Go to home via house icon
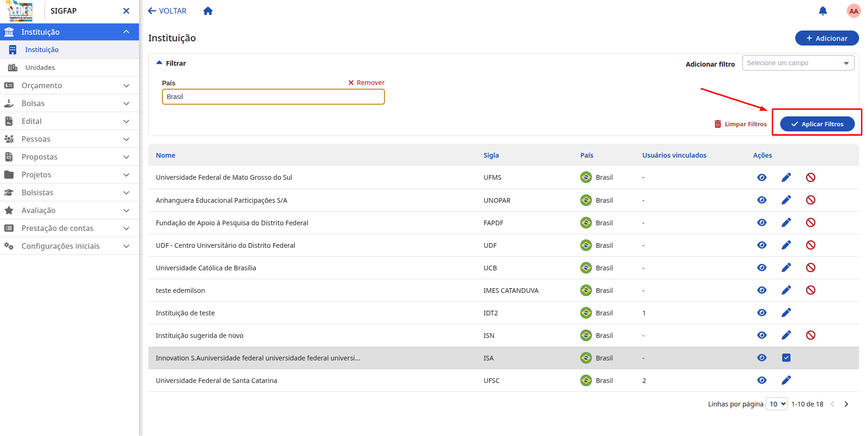This screenshot has width=868, height=436. pos(208,11)
